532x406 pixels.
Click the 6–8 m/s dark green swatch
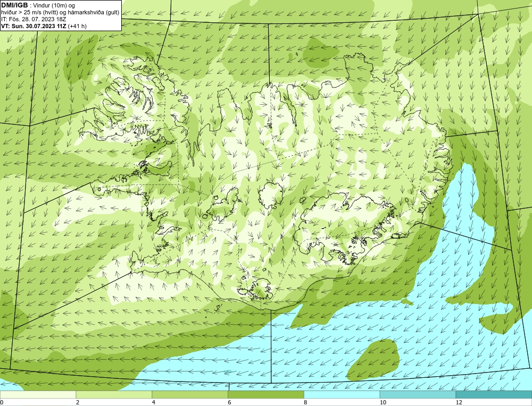coord(266,395)
